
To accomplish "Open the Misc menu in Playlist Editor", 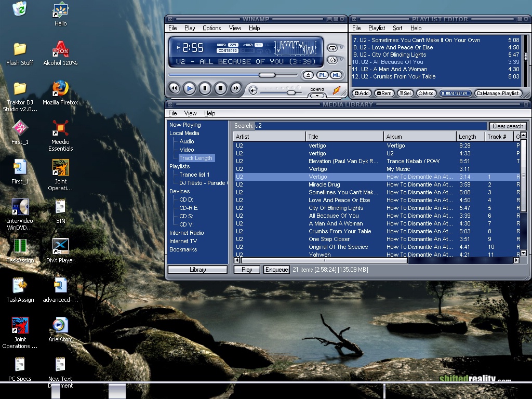I will (x=426, y=94).
